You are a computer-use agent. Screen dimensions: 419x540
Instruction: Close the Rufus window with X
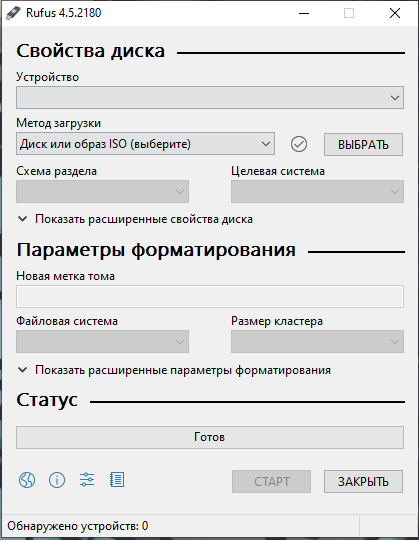[x=395, y=13]
